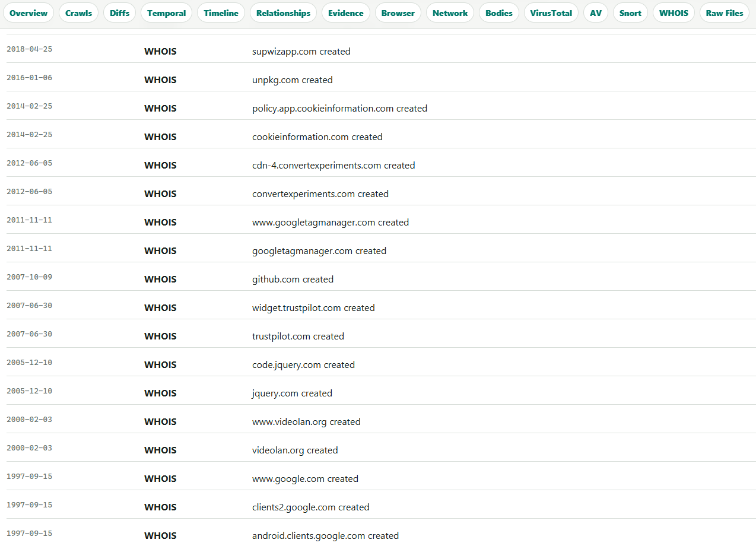The image size is (756, 546).
Task: Switch to the Crawls tab
Action: coord(79,13)
